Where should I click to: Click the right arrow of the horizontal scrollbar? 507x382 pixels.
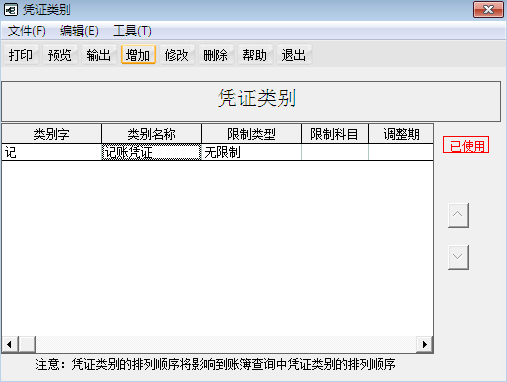click(x=425, y=344)
